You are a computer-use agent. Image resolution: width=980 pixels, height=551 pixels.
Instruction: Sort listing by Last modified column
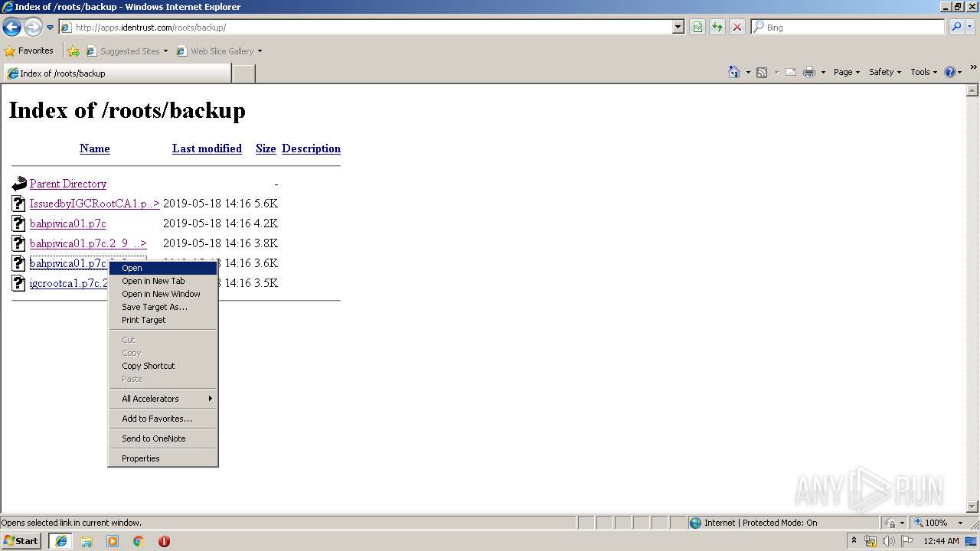[207, 148]
